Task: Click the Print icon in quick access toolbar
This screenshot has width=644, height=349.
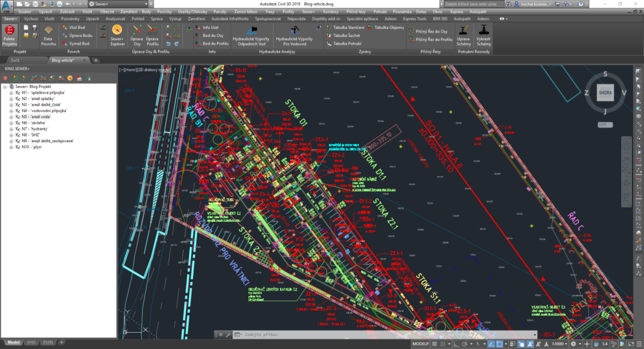Action: (x=60, y=4)
